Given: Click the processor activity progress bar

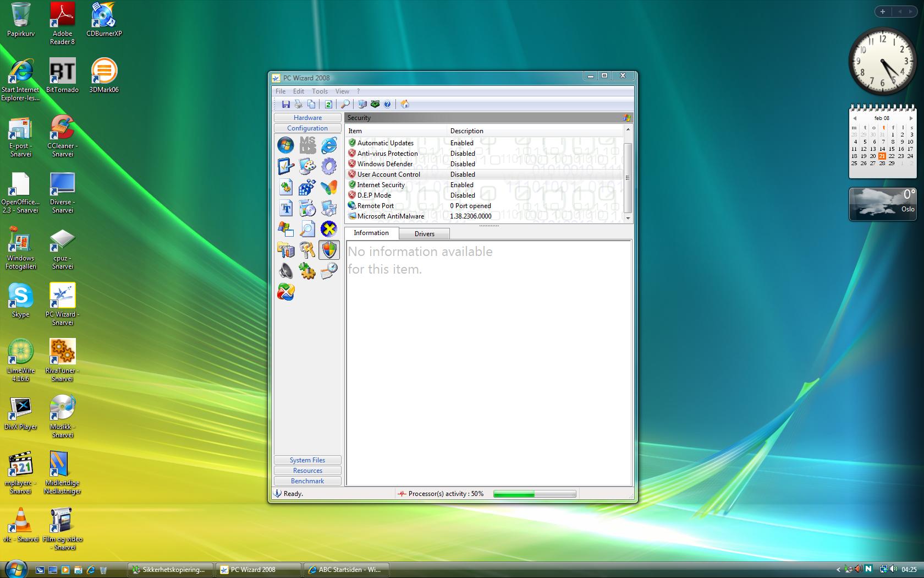Looking at the screenshot, I should click(535, 494).
